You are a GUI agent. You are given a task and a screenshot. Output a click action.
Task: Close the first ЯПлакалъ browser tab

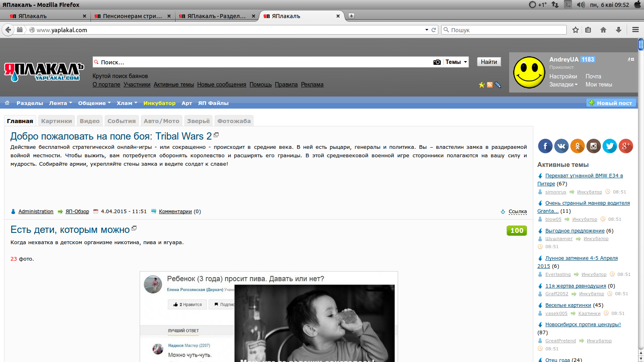[x=84, y=16]
